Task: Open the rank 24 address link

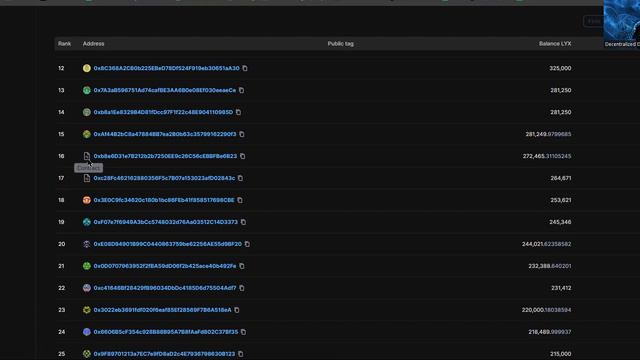Action: pos(166,332)
